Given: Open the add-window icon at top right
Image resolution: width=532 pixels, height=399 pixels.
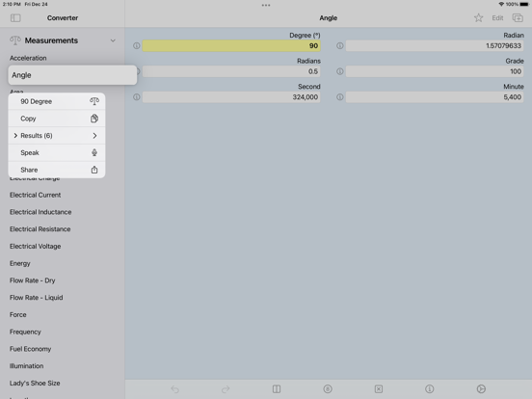Looking at the screenshot, I should pos(518,18).
